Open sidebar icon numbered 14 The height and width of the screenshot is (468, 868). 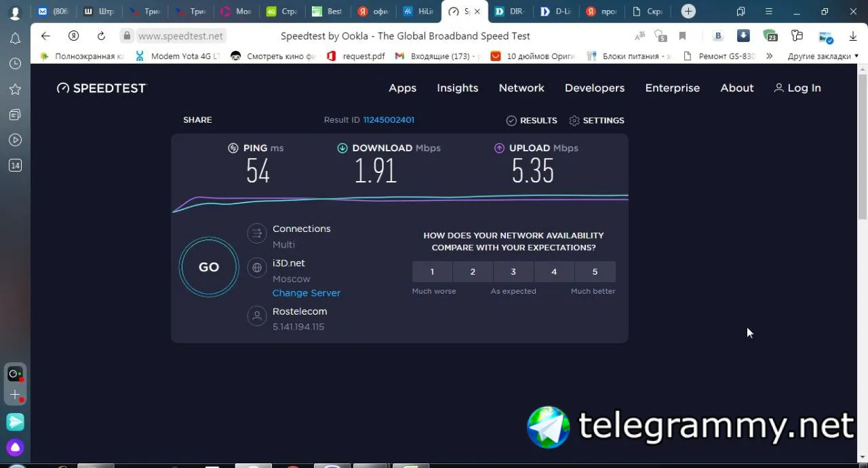[x=15, y=165]
